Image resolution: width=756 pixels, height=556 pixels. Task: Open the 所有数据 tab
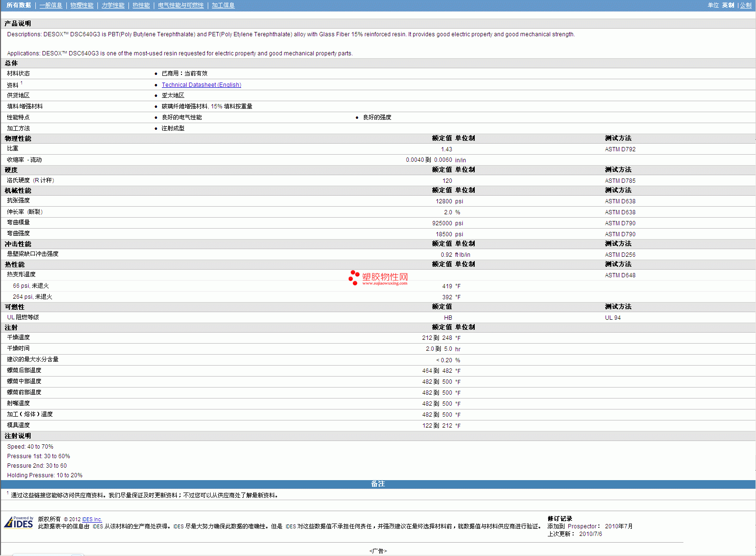coord(19,5)
